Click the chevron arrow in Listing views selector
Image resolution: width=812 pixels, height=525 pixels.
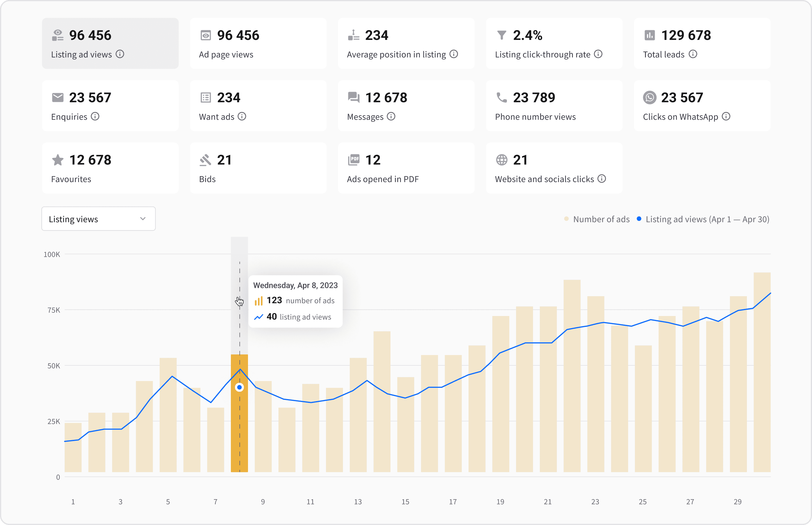pyautogui.click(x=143, y=219)
